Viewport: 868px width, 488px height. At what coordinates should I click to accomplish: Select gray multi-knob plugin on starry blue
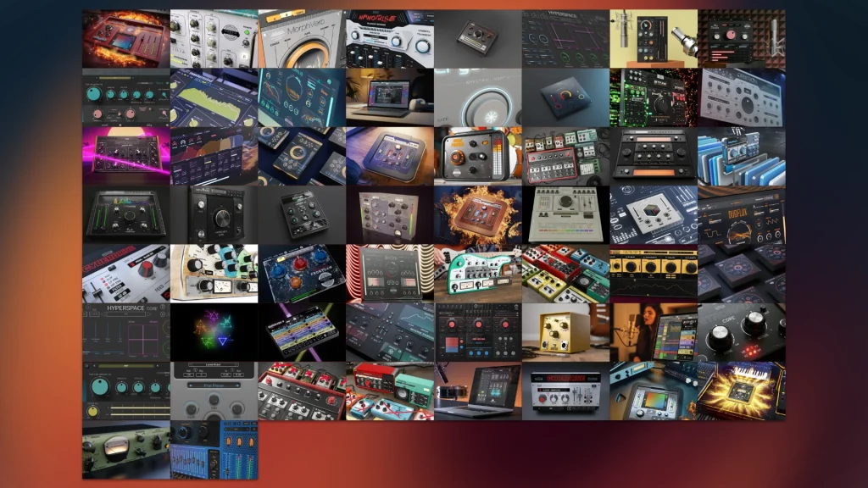coord(742,97)
